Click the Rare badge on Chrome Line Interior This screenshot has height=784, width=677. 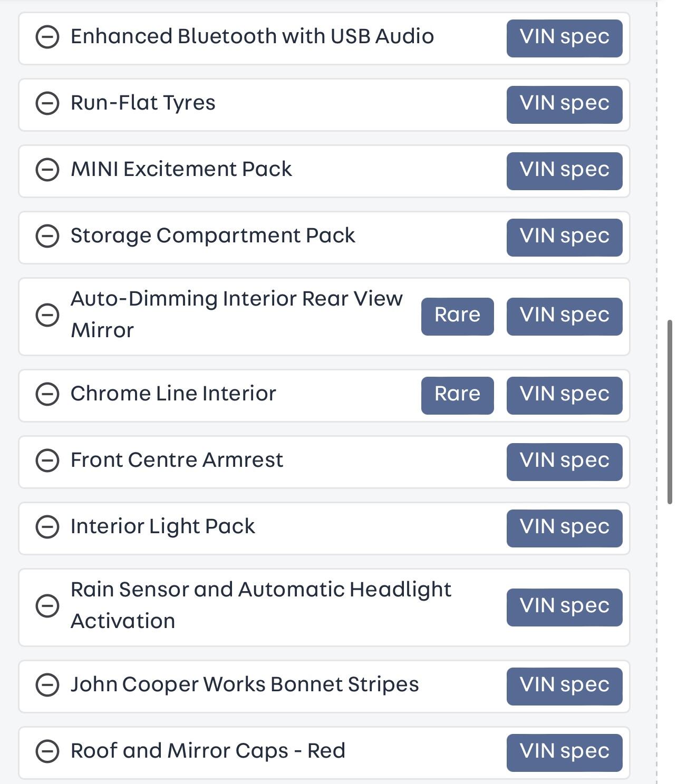point(457,395)
